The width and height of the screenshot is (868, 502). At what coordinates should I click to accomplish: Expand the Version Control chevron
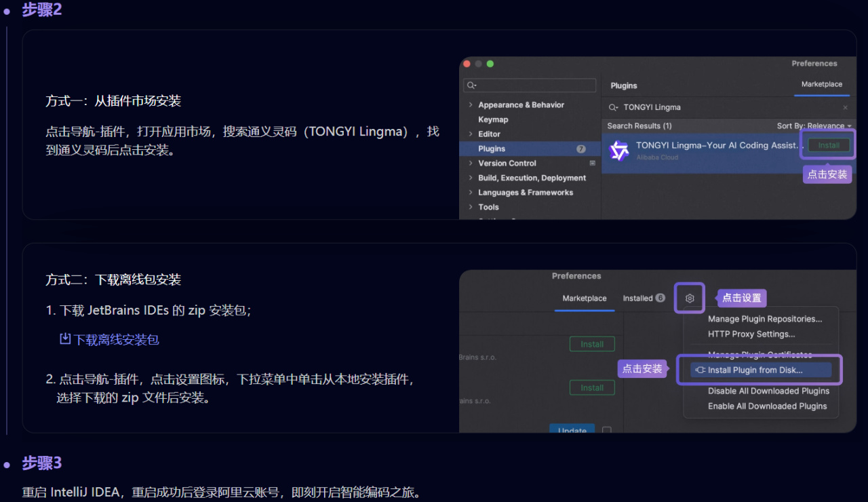471,163
